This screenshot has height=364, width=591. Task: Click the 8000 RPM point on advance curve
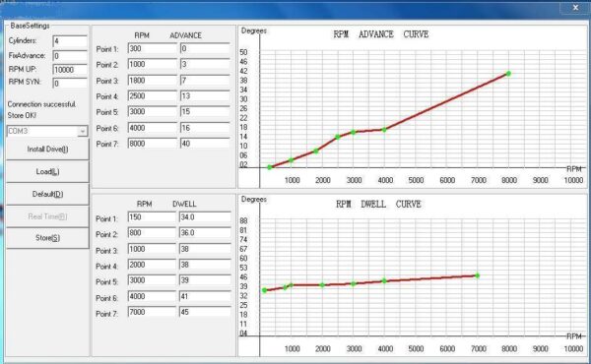tap(508, 74)
